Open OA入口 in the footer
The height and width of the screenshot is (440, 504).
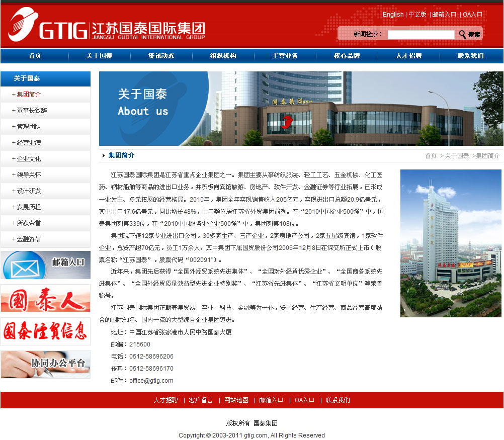pyautogui.click(x=305, y=400)
